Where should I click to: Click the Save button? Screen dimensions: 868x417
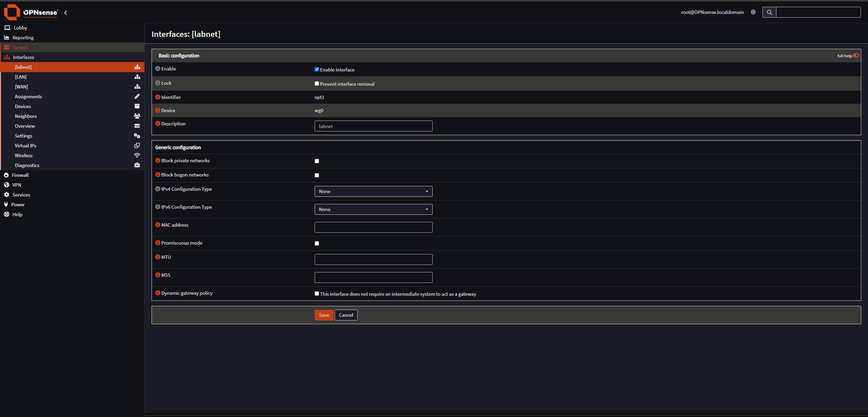(324, 315)
